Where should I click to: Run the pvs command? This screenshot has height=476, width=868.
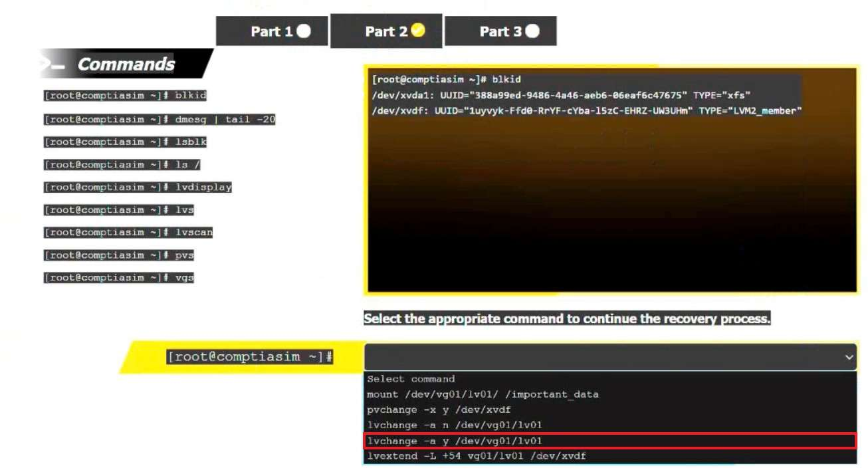(x=119, y=255)
